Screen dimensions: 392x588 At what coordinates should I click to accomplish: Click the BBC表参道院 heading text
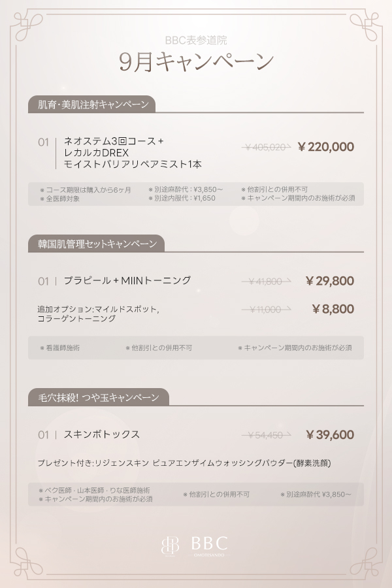[196, 40]
